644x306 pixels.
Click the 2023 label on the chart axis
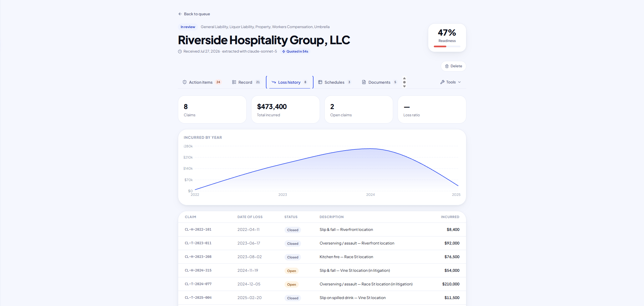tap(283, 195)
